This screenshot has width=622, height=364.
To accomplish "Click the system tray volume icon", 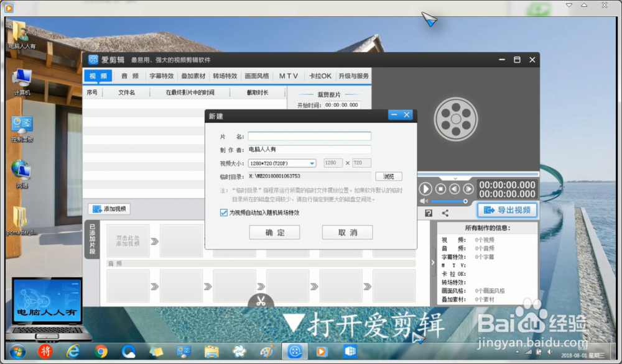I will [x=550, y=352].
